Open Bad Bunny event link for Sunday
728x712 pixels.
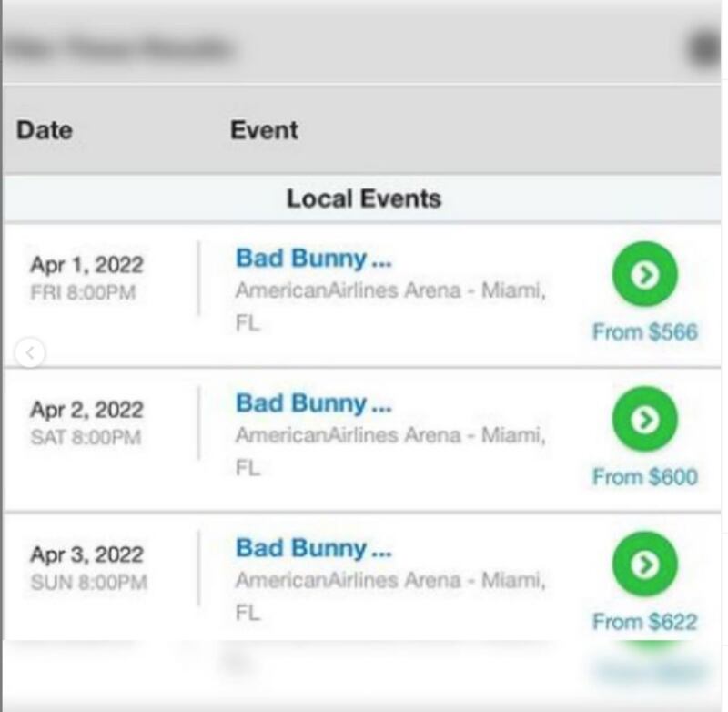314,548
